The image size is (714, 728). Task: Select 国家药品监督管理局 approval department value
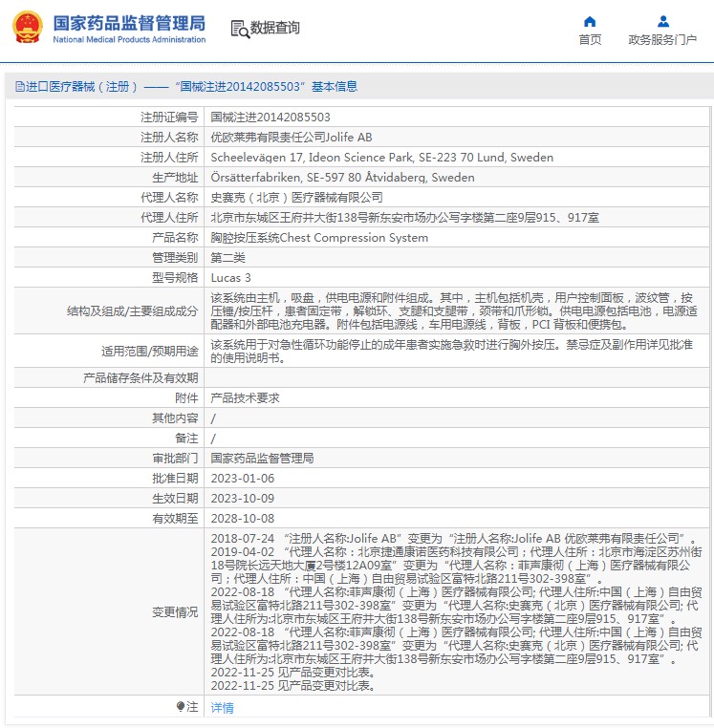(262, 458)
